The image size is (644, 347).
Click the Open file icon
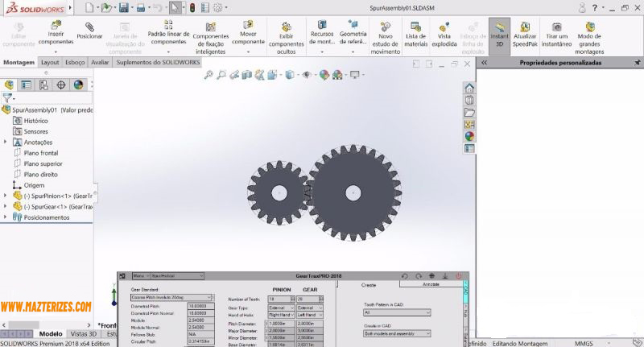(x=107, y=7)
